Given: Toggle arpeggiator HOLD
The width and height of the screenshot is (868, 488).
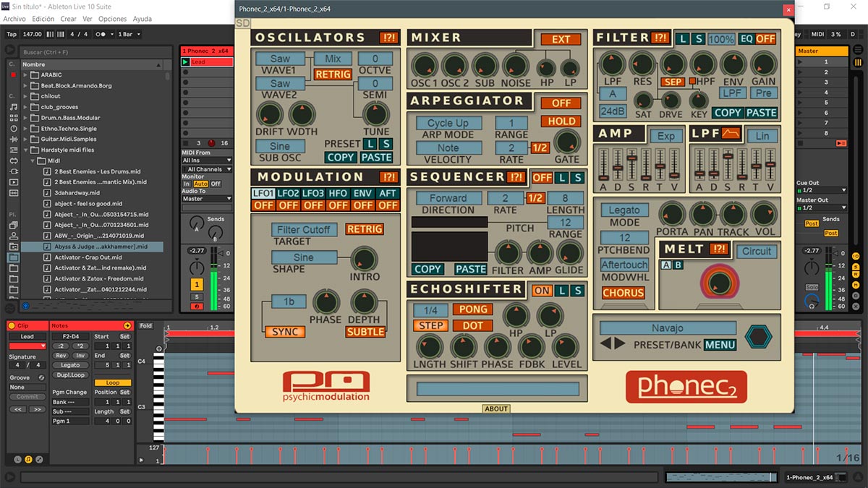Looking at the screenshot, I should point(561,121).
